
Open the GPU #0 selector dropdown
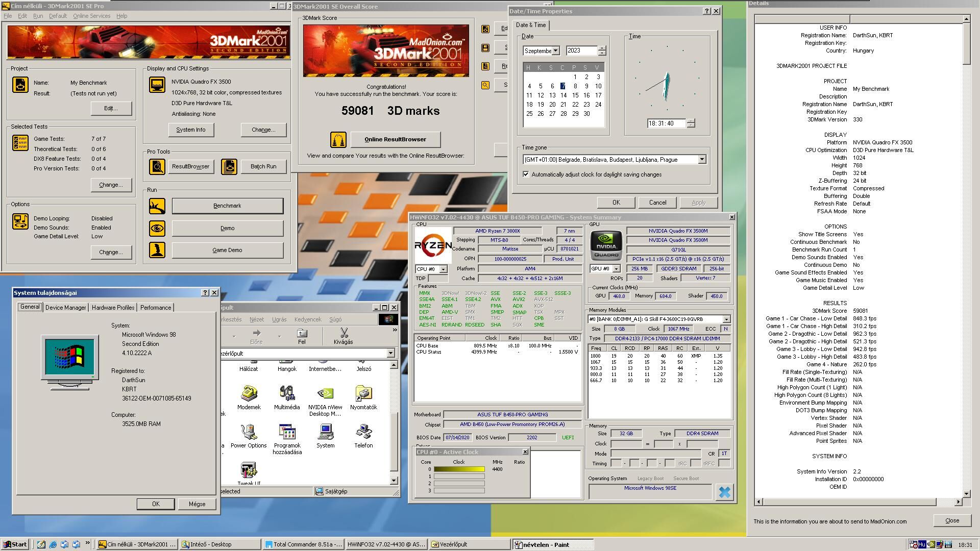pyautogui.click(x=616, y=268)
